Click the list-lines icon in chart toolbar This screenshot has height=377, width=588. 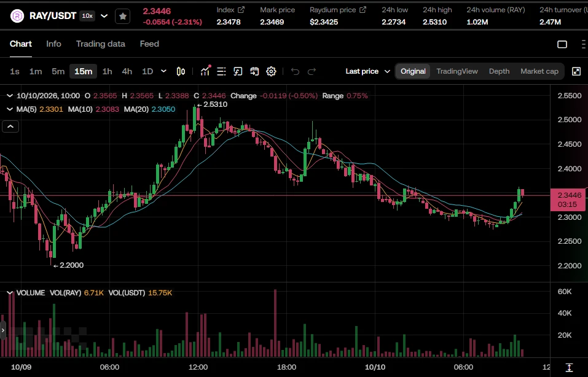point(221,71)
